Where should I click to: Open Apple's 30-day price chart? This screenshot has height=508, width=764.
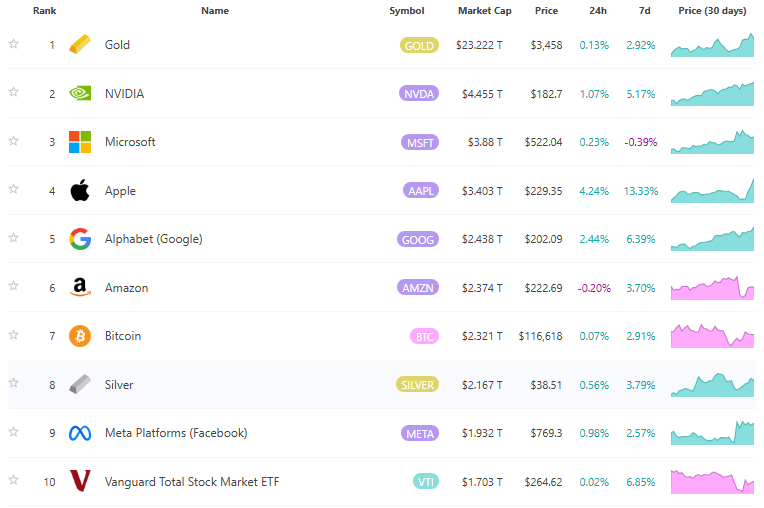pos(712,190)
